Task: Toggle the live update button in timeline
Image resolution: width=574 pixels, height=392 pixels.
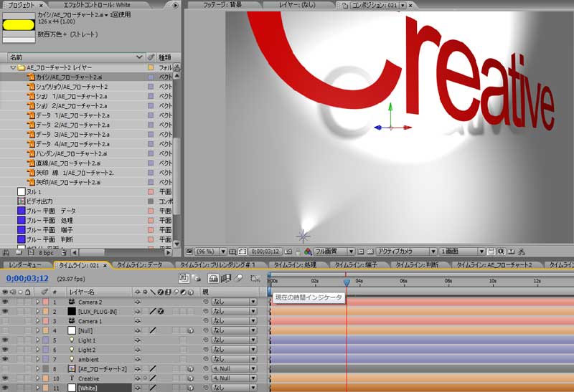Action: (x=184, y=279)
